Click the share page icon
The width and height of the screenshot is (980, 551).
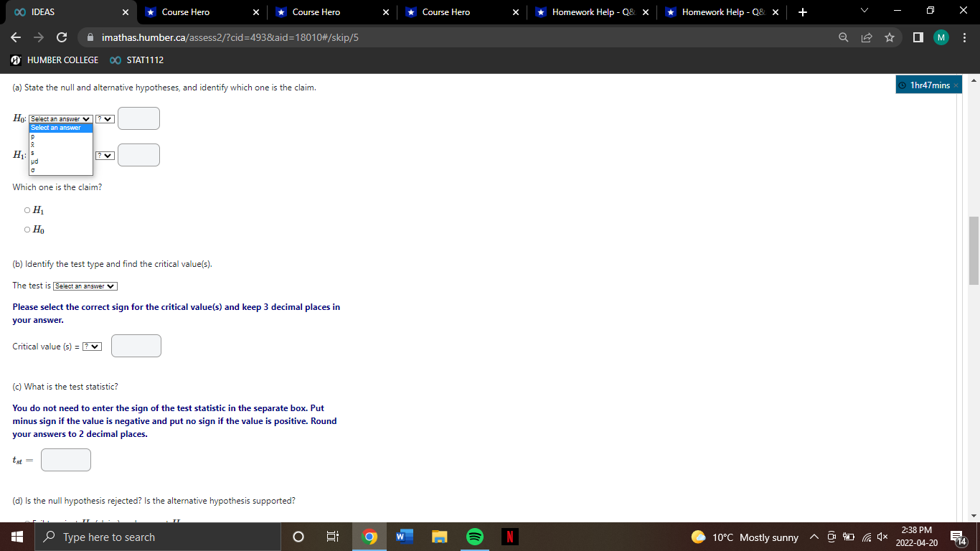tap(866, 37)
